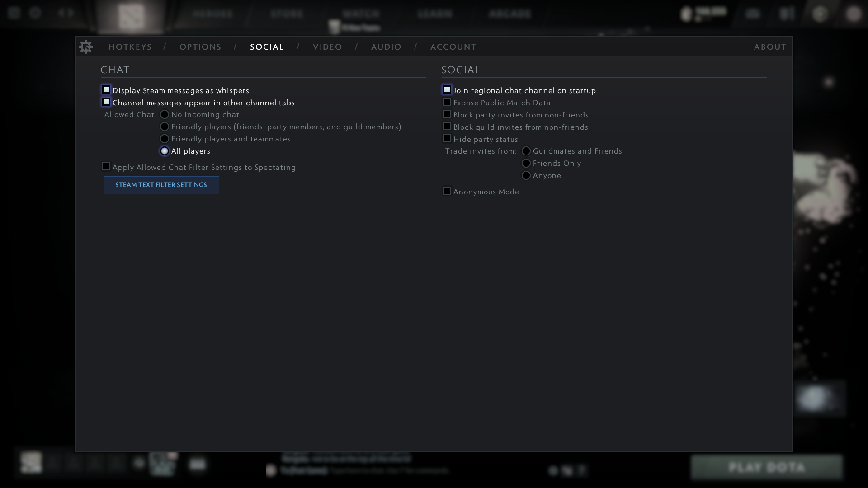Click the PLAY DOTA button
This screenshot has height=488, width=868.
(x=767, y=467)
